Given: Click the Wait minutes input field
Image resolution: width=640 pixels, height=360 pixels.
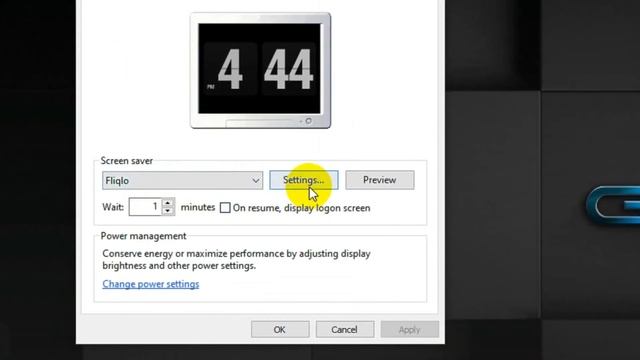Looking at the screenshot, I should pyautogui.click(x=145, y=207).
